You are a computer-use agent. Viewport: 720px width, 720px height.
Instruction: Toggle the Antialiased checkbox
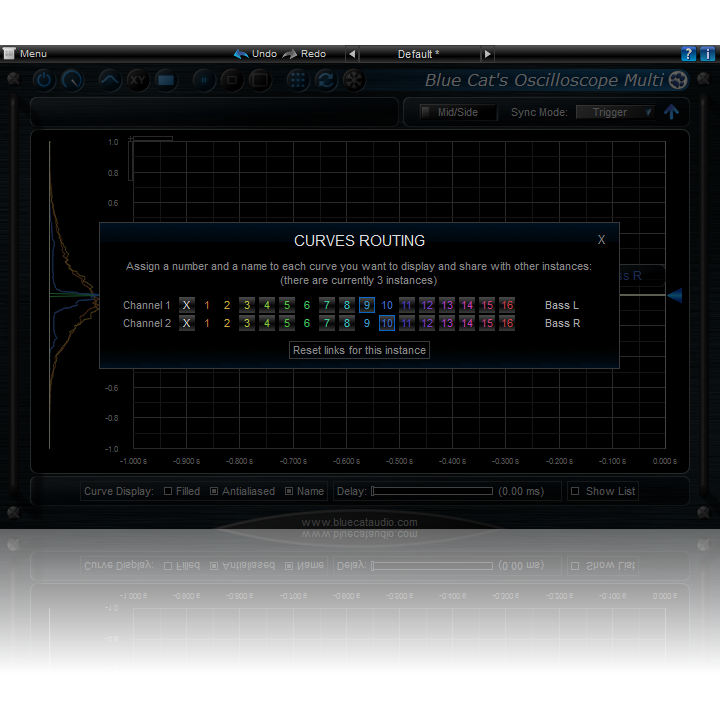pos(214,491)
